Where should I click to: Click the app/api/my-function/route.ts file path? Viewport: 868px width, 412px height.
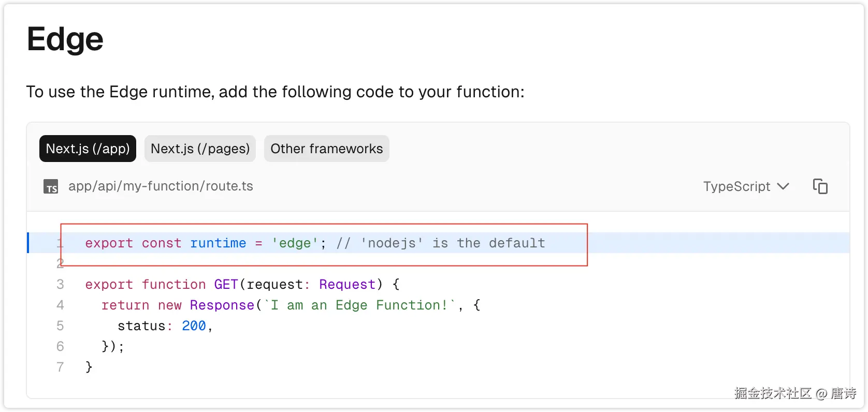pos(161,186)
